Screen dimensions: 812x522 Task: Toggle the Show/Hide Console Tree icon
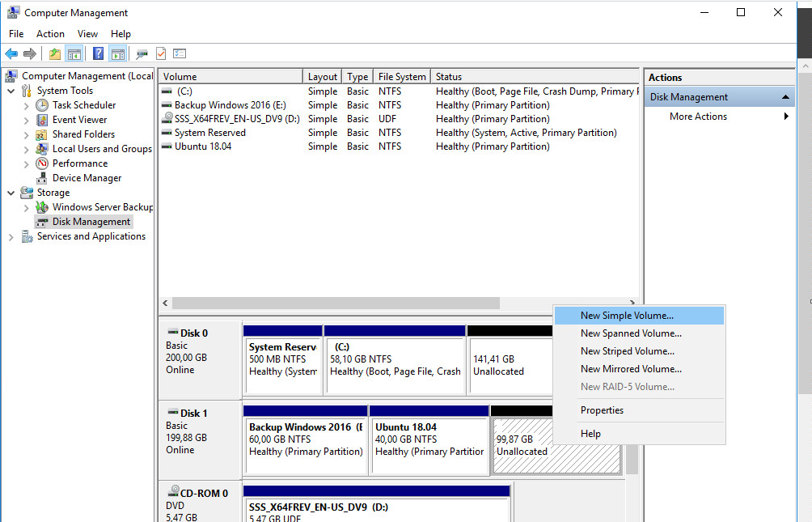point(74,54)
